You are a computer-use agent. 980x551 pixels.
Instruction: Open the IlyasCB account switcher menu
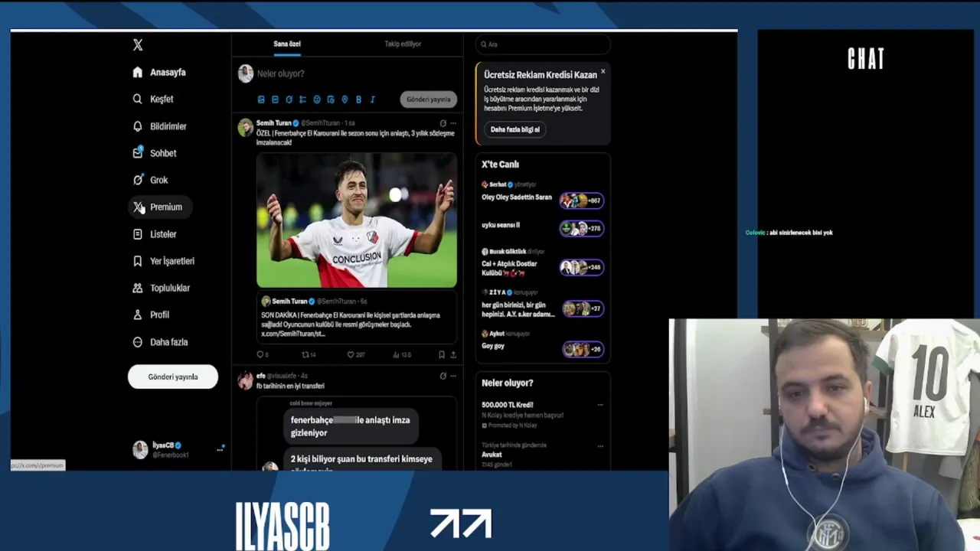tap(178, 449)
